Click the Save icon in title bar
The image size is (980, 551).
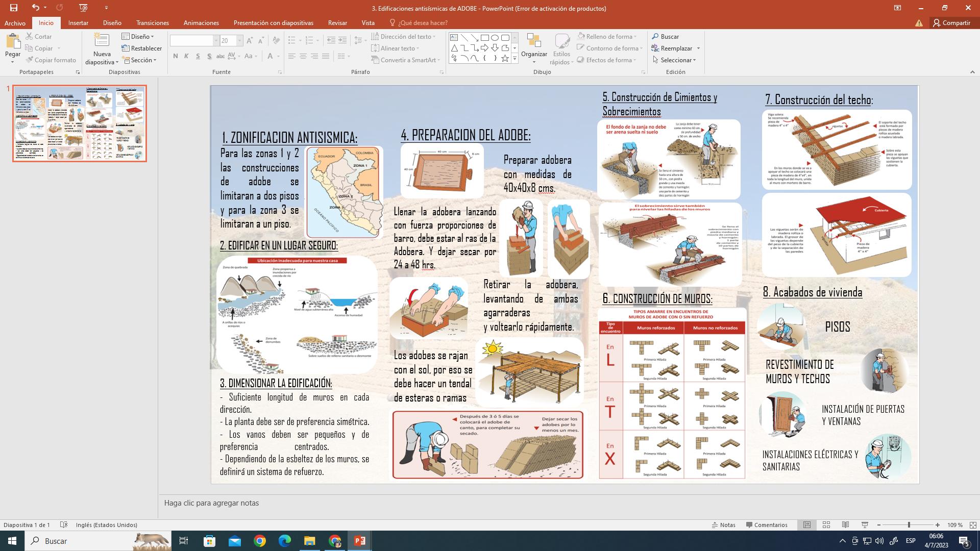point(14,8)
